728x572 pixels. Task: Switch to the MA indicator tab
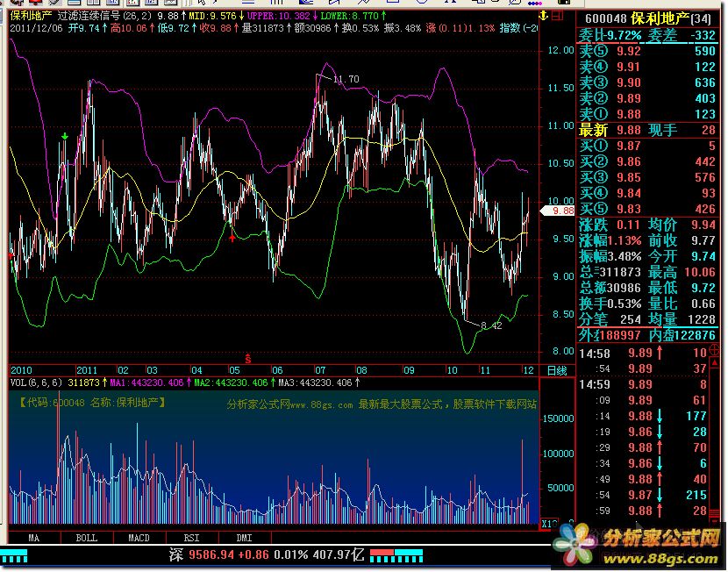point(34,538)
